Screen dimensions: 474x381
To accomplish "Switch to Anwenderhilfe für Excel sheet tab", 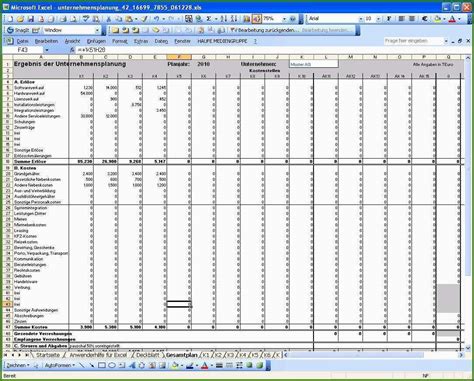I will coord(98,355).
